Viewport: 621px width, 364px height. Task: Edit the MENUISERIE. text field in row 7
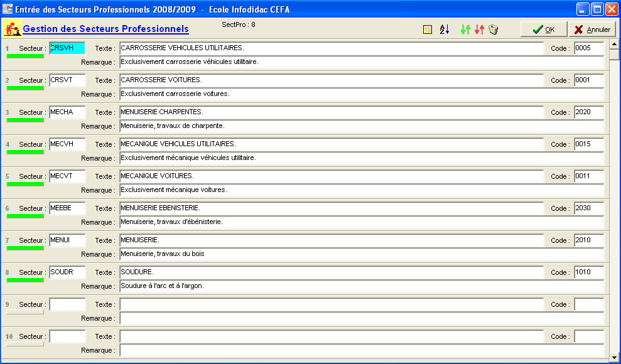[x=332, y=240]
